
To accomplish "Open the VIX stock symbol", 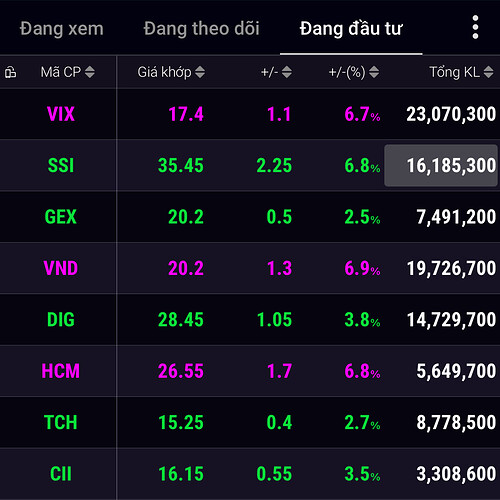I will coord(61,114).
